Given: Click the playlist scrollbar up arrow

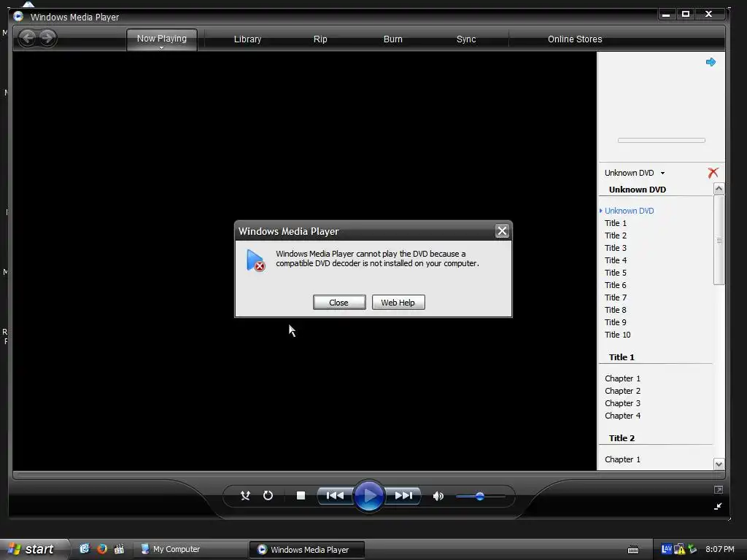Looking at the screenshot, I should (719, 189).
